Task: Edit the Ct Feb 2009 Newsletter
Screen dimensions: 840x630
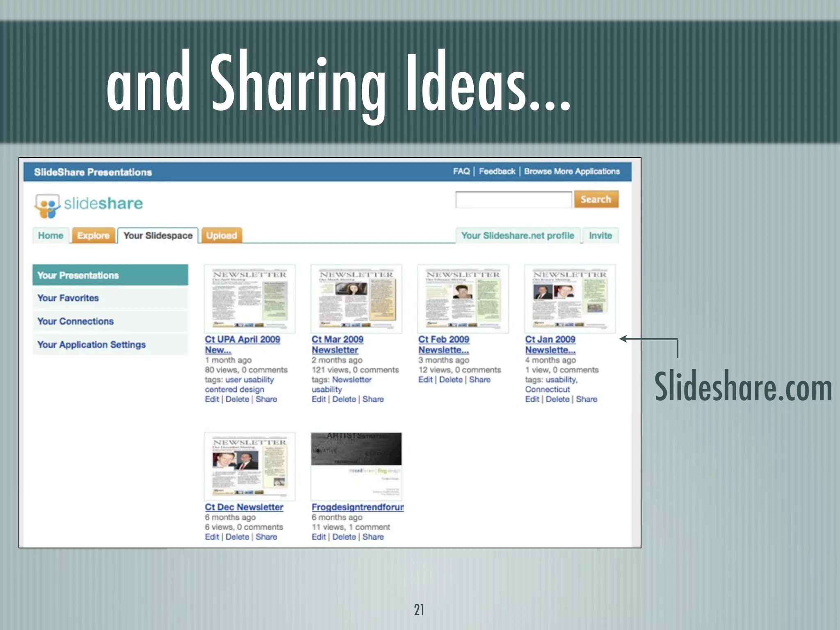Action: point(425,380)
